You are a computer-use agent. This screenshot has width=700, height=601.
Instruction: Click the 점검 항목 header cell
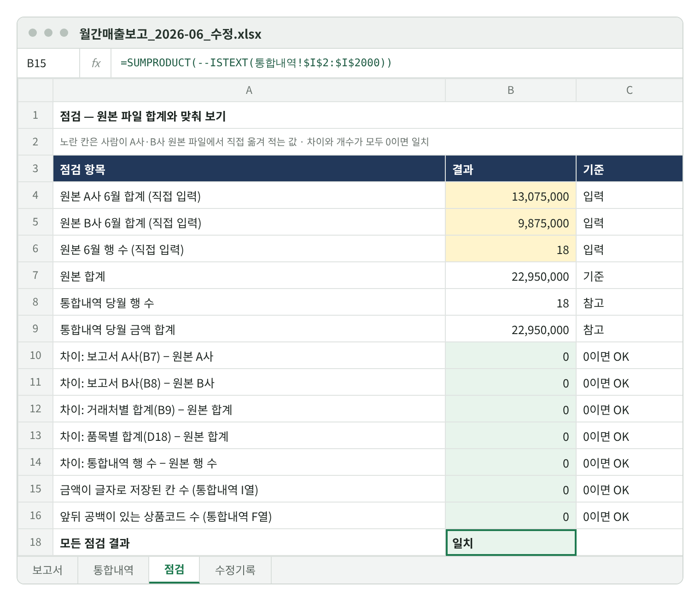249,169
